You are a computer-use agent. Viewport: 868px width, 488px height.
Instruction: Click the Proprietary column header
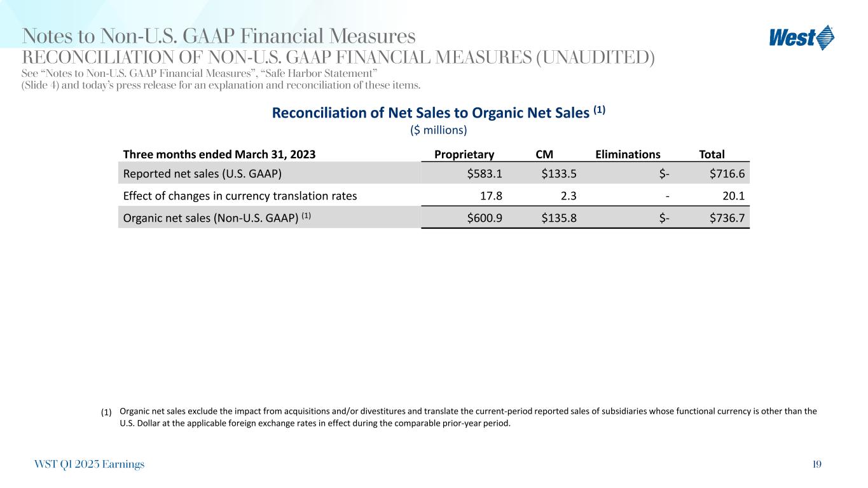[464, 154]
